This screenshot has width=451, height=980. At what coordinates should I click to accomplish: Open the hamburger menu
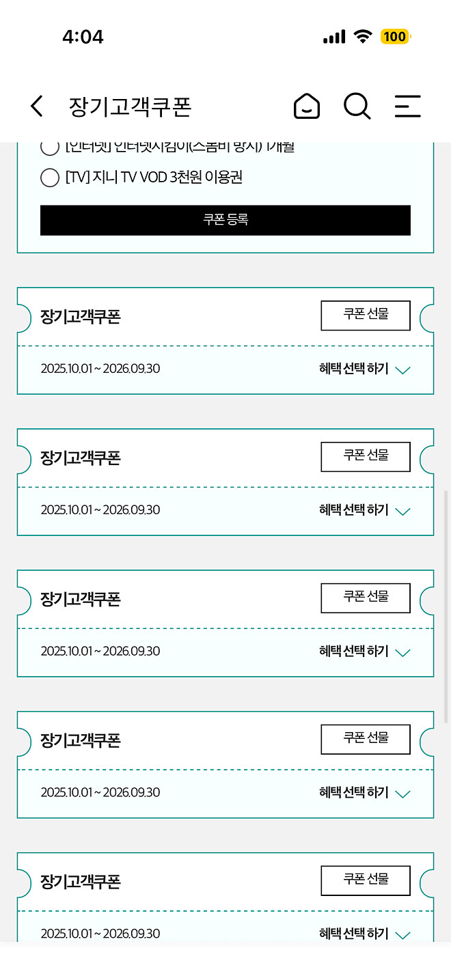click(x=407, y=106)
